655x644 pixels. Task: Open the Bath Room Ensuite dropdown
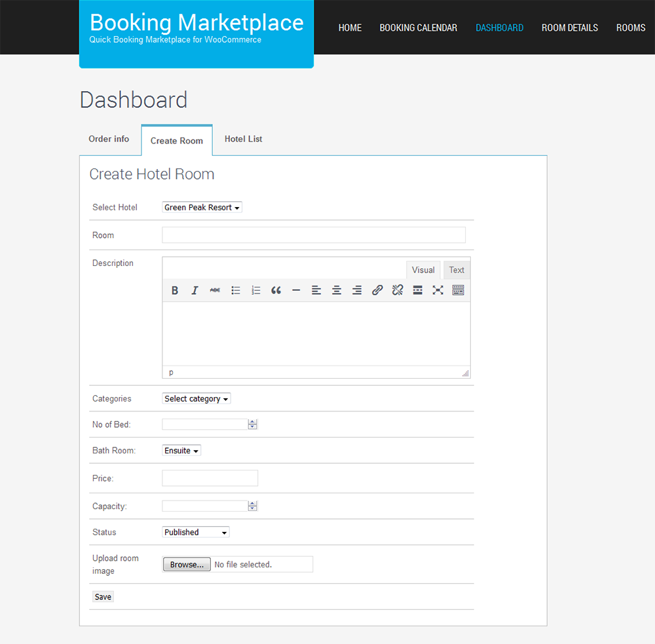[181, 451]
